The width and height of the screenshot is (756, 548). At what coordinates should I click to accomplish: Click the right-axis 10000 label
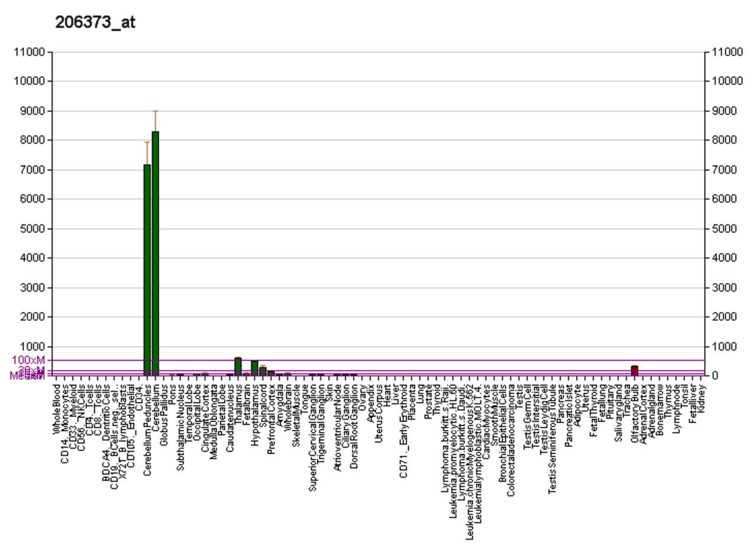[x=728, y=82]
